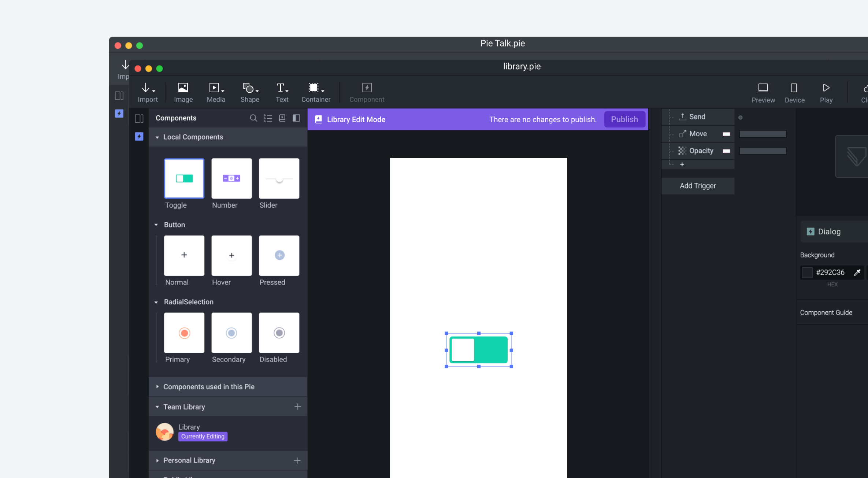This screenshot has height=478, width=868.
Task: Click the Publish button
Action: click(624, 119)
